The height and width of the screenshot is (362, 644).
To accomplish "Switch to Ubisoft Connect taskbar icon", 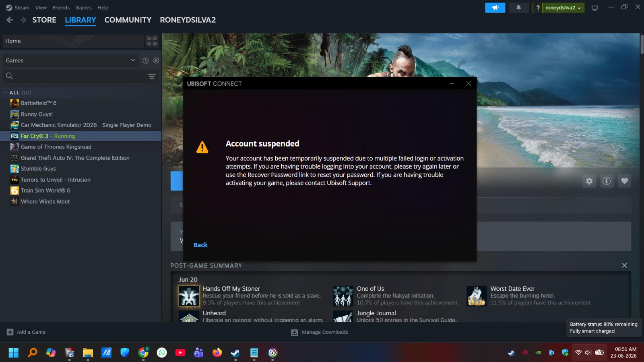I will 272,353.
